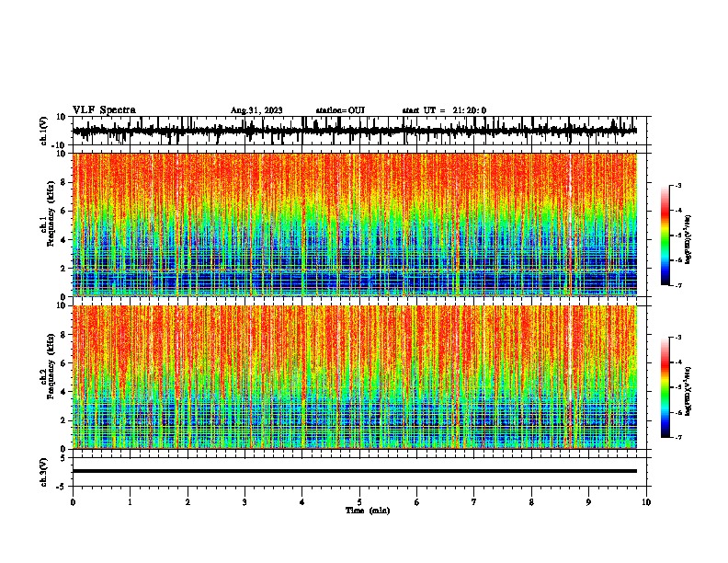728x563 pixels.
Task: Click the ch.1 'Frequency (kHz)' axis label
Action: click(x=51, y=213)
